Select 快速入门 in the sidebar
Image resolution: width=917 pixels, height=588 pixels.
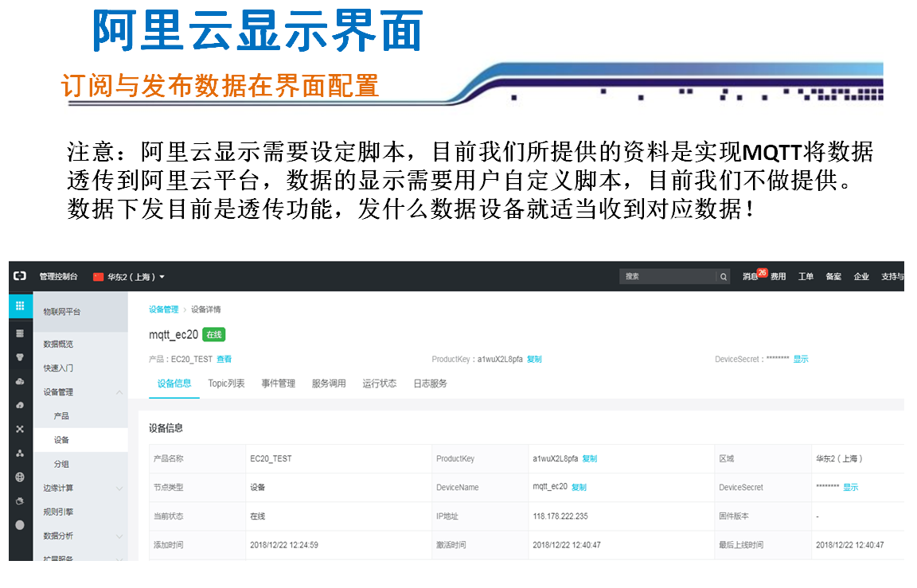pyautogui.click(x=58, y=368)
